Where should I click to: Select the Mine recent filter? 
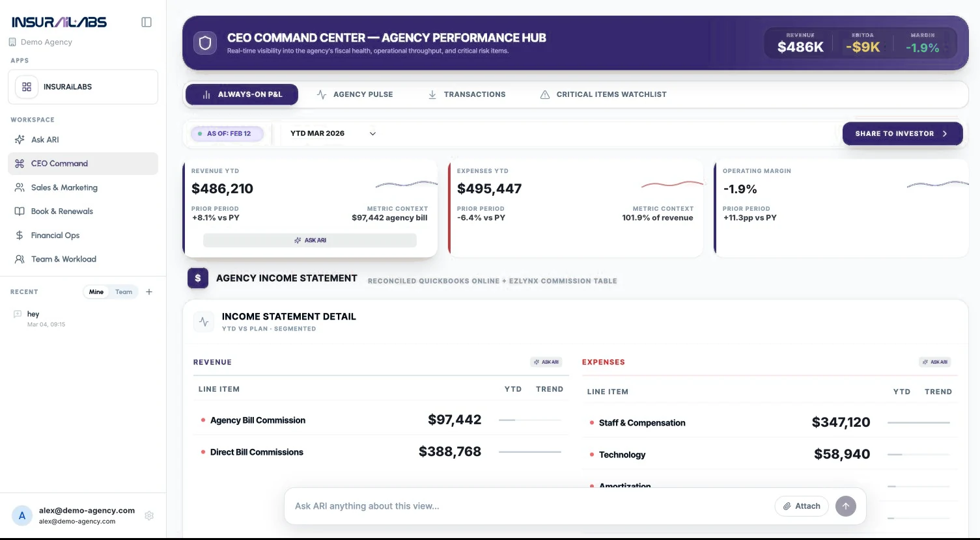(x=96, y=292)
